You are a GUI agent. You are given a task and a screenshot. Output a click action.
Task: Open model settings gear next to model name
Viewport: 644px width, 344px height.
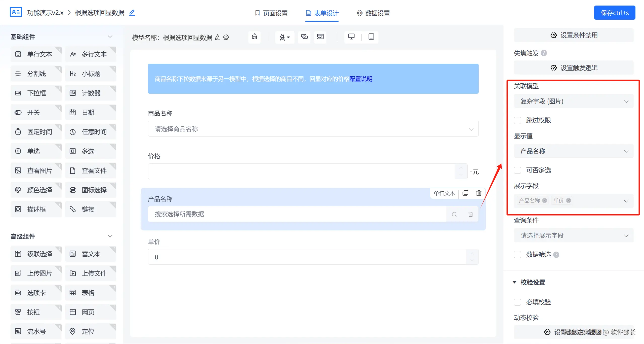226,38
